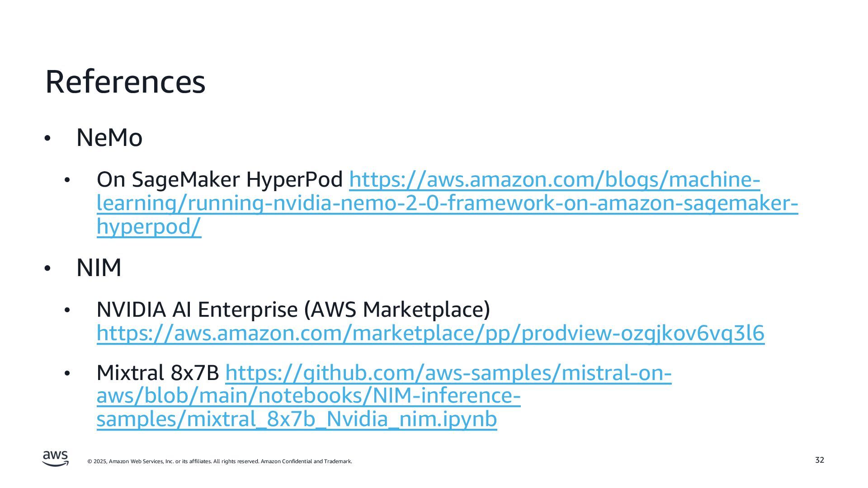
Task: Click the bullet point beside NIM
Action: 48,268
